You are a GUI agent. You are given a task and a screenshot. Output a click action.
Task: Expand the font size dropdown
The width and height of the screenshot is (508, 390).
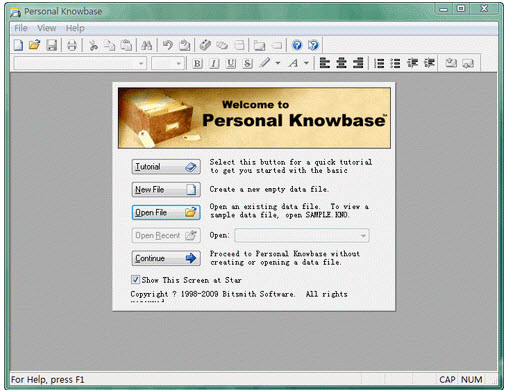pos(179,63)
